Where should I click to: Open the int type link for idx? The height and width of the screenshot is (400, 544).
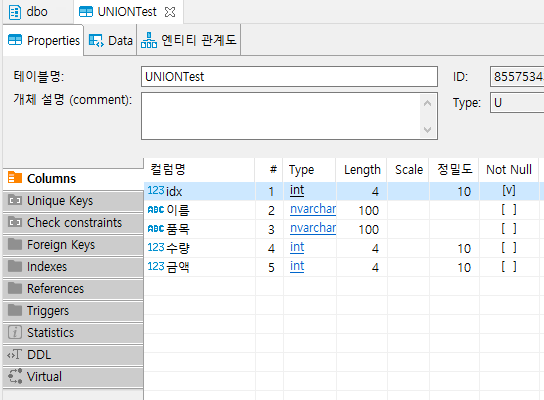(297, 190)
